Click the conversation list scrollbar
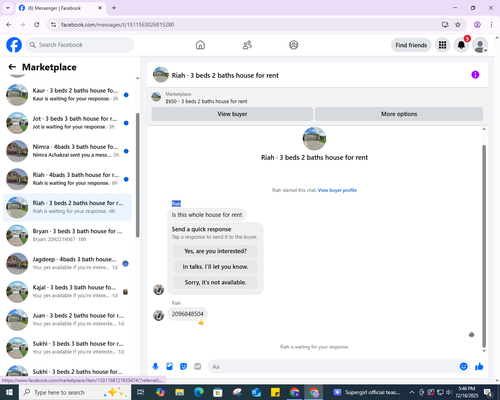Viewport: 500px width, 400px height. pyautogui.click(x=137, y=175)
